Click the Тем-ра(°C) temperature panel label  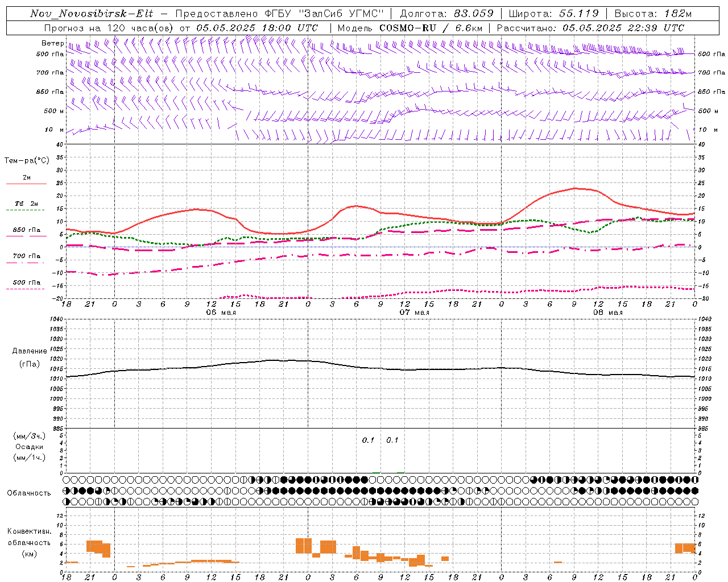point(27,160)
